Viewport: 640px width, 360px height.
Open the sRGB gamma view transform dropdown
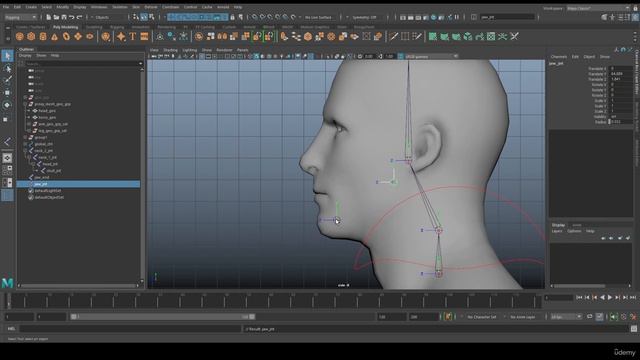[431, 56]
